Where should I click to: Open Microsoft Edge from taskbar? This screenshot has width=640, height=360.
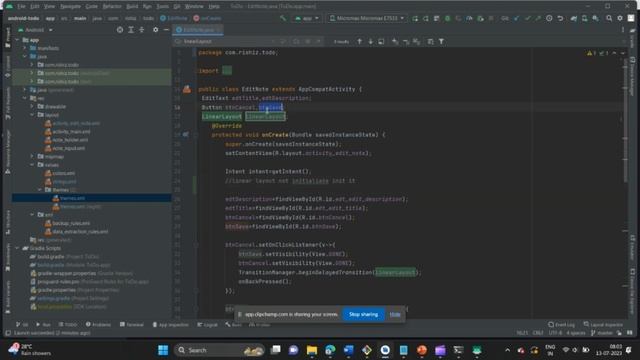point(330,350)
